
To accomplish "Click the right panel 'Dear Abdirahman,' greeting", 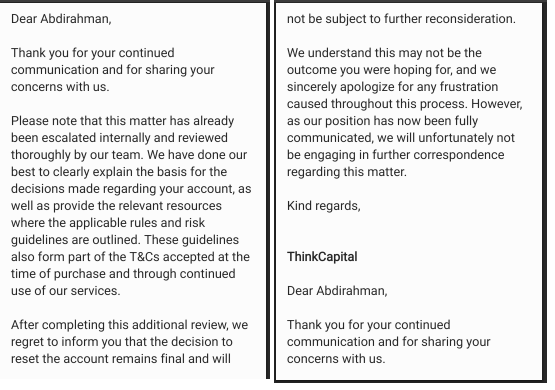I will point(337,291).
